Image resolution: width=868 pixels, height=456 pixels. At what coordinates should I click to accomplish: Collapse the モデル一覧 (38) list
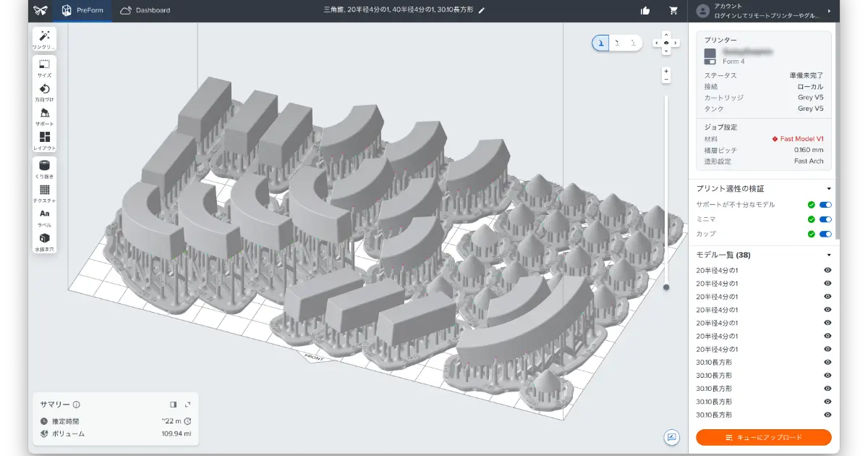(x=828, y=255)
